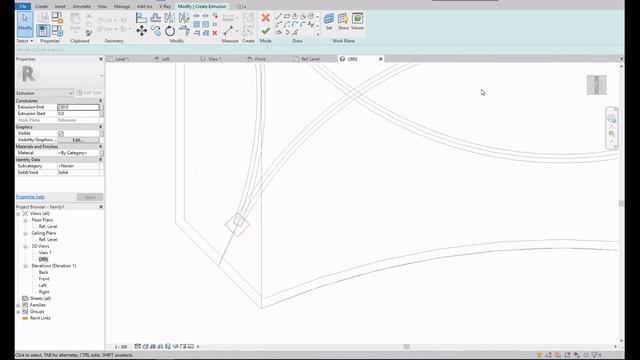The image size is (640, 360).
Task: Select the Align tool in Modify panel
Action: pyautogui.click(x=141, y=18)
